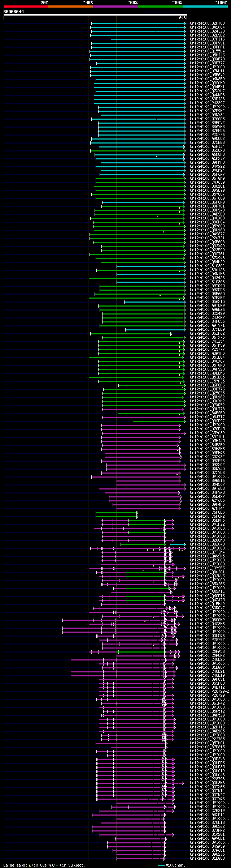
Task: Select hit label UniRef100_B1Q3A2
Action: (207, 266)
